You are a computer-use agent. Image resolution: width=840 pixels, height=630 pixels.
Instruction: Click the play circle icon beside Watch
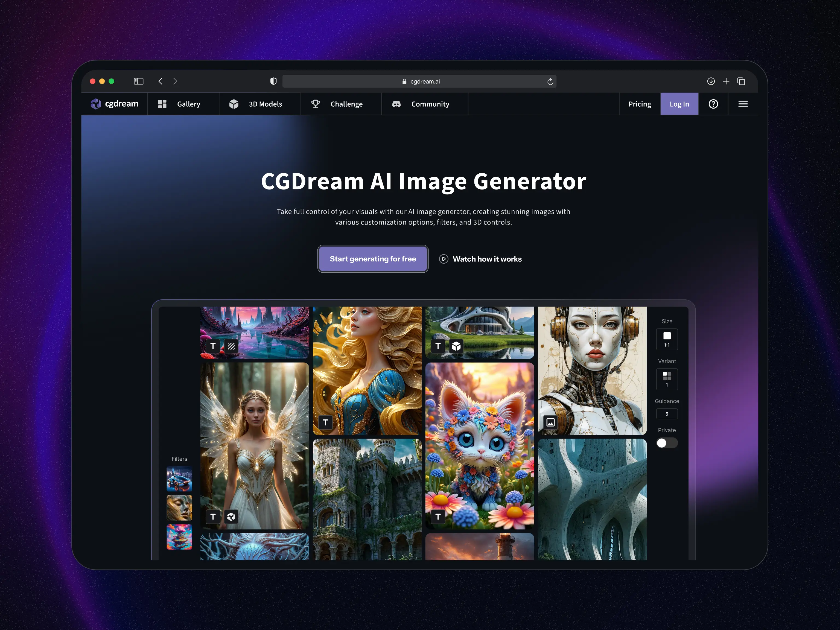pos(443,259)
